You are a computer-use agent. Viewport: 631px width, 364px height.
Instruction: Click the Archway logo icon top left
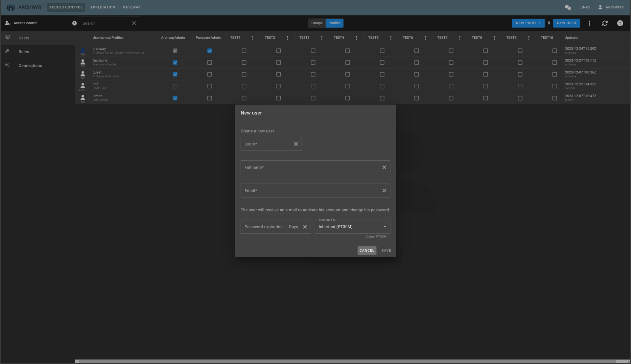pos(11,7)
